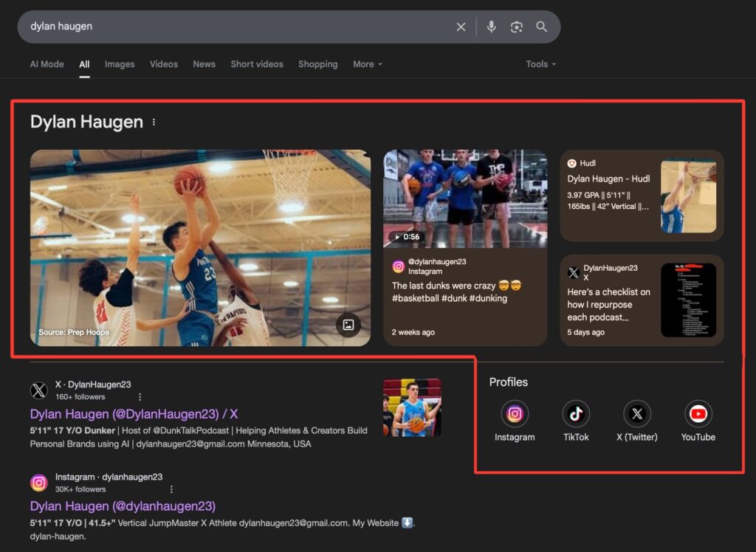Open the YouTube profile icon

click(x=698, y=414)
